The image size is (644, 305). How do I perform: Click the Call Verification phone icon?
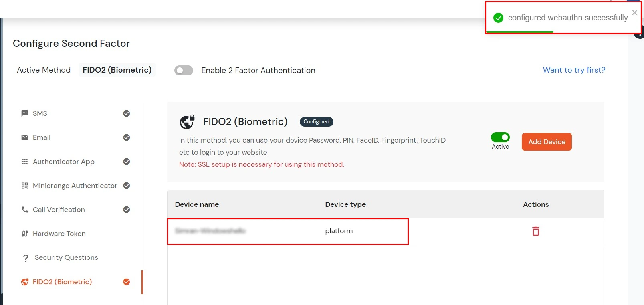coord(25,210)
